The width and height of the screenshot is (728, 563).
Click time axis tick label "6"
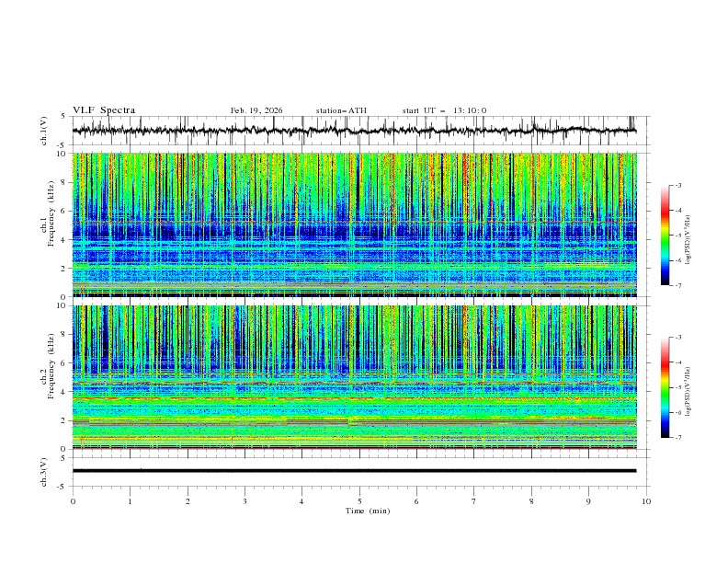click(416, 501)
